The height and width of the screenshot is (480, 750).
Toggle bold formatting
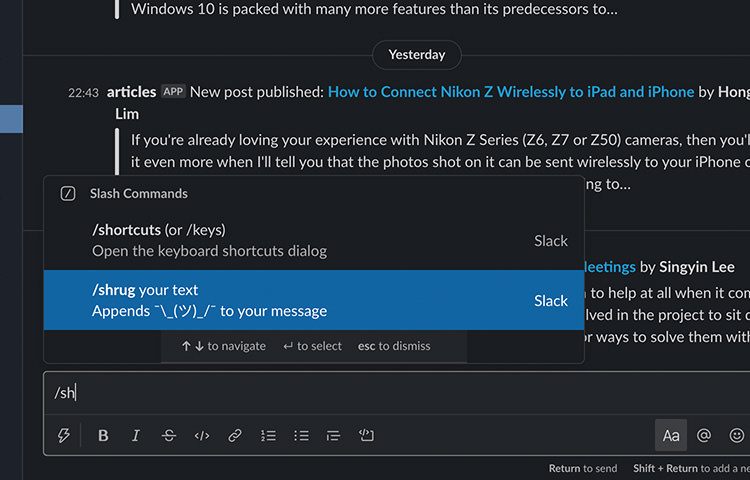tap(103, 436)
